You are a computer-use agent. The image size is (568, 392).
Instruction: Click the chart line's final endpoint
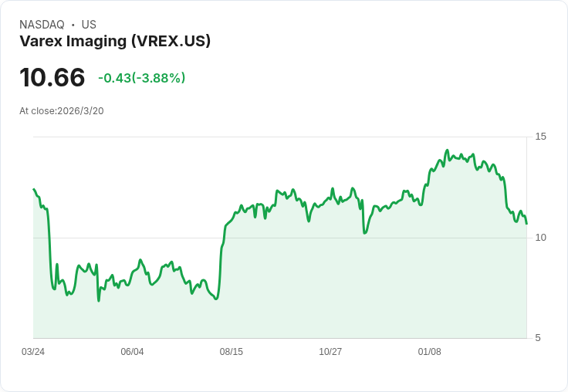point(526,224)
